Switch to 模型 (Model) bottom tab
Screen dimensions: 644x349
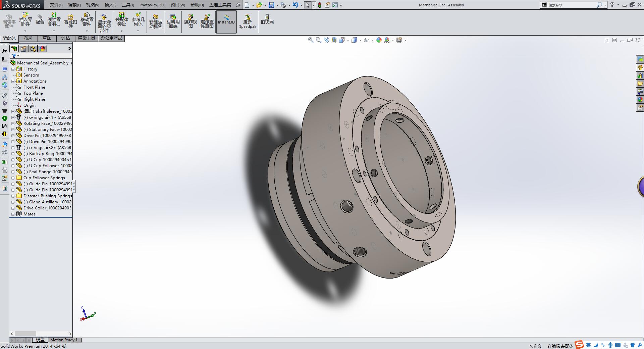point(40,340)
